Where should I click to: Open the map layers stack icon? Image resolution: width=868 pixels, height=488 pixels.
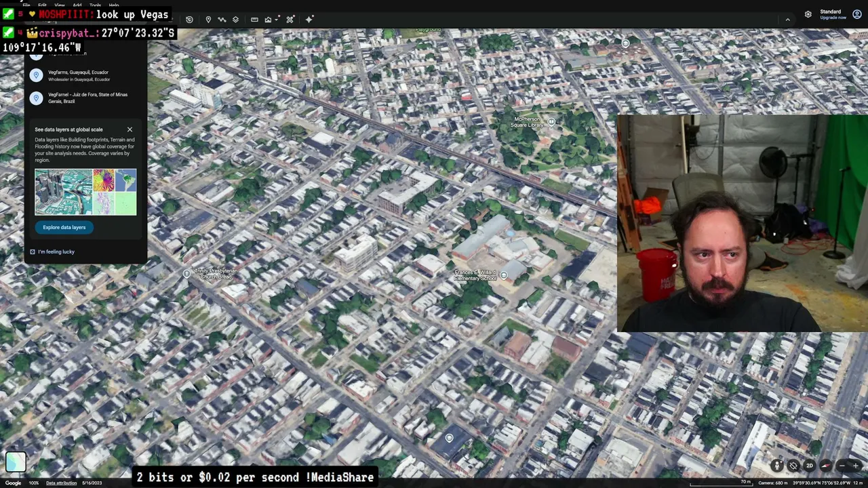(x=235, y=20)
